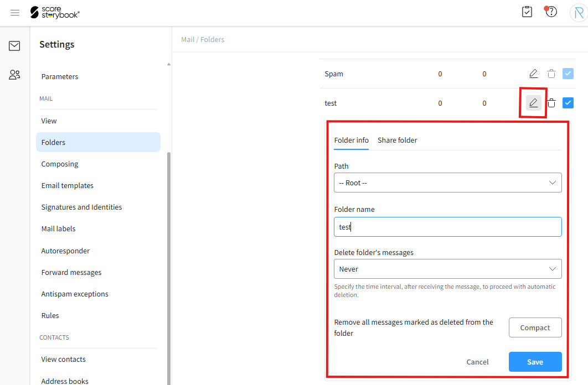This screenshot has width=588, height=385.
Task: Delete the Spam folder via trash icon
Action: pos(551,74)
